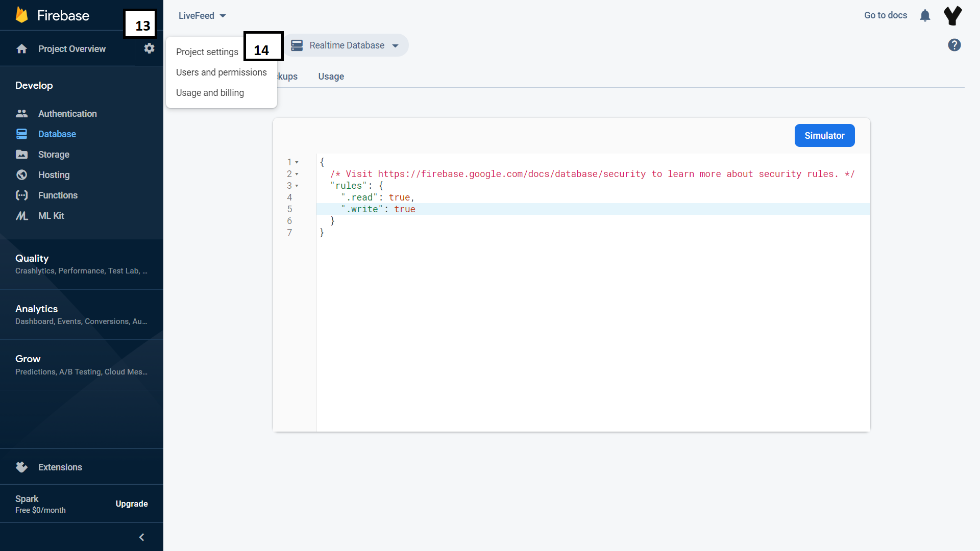
Task: Click the Hosting globe icon
Action: coord(21,174)
